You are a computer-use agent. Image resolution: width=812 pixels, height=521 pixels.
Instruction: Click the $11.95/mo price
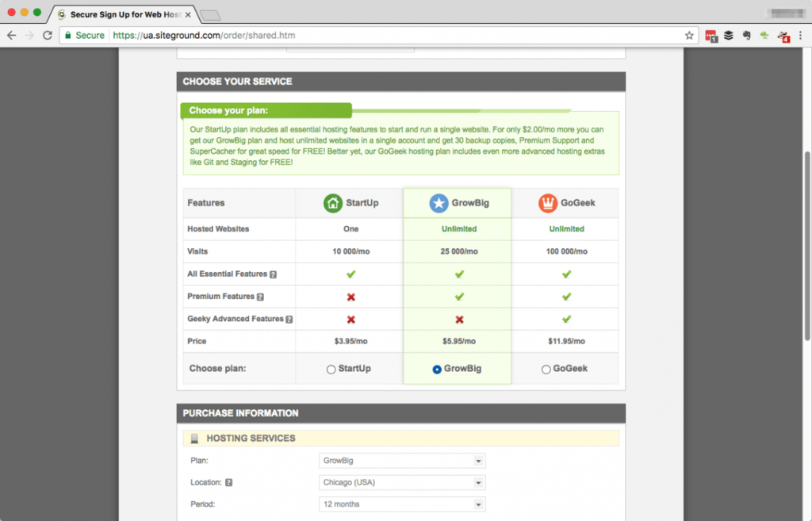click(x=566, y=341)
